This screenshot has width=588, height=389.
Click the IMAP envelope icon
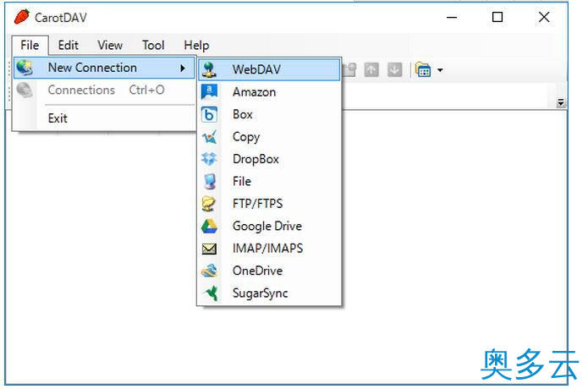coord(209,249)
